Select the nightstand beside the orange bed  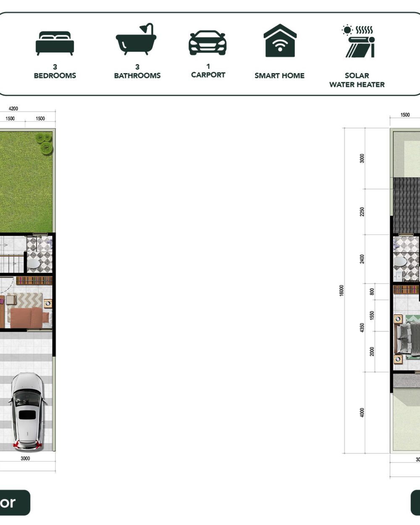[x=48, y=303]
